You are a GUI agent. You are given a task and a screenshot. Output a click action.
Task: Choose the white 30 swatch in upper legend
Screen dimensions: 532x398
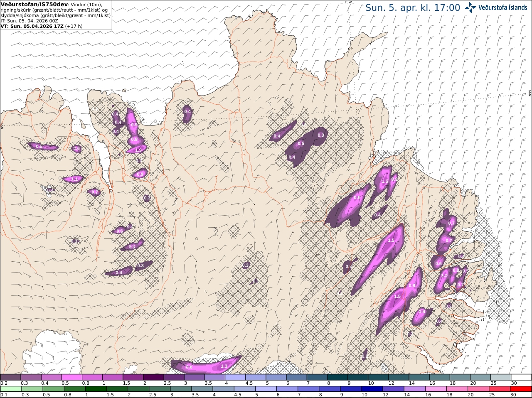tap(521, 377)
